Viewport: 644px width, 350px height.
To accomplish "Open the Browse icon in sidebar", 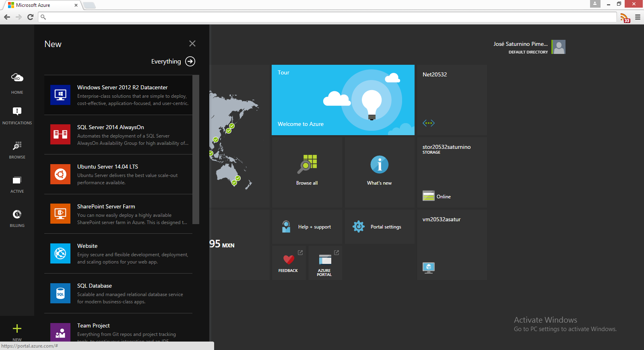I will (17, 145).
